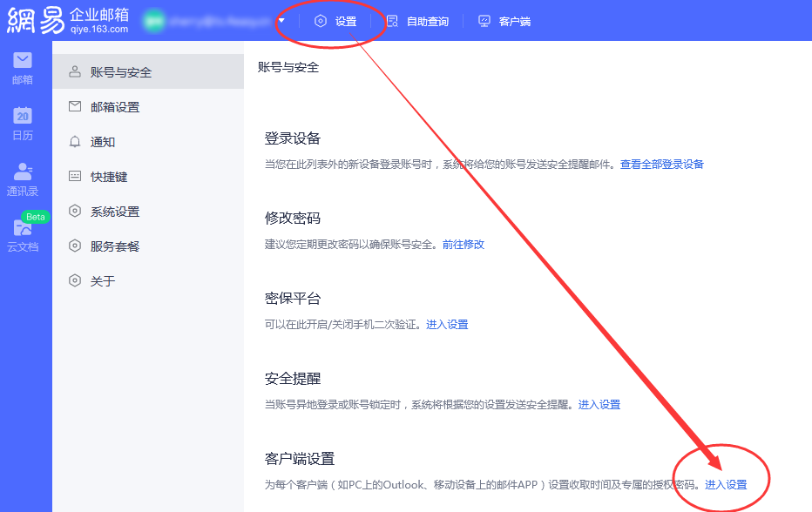Open the 云文档 cloud docs icon
Screen dimensions: 812x512
[22, 228]
